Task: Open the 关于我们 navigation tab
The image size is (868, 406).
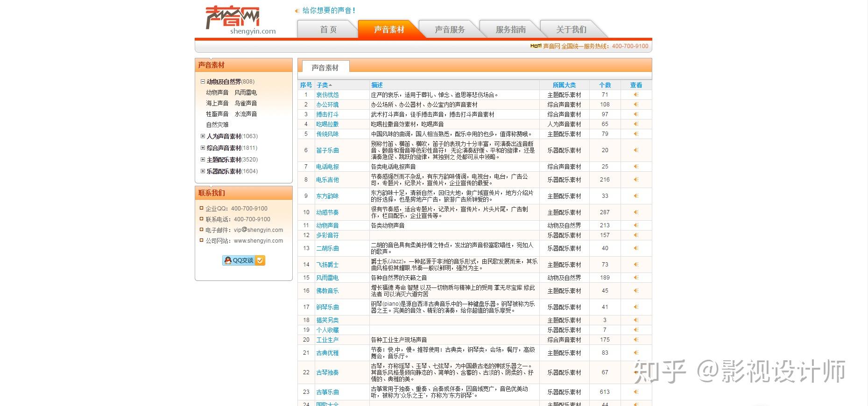Action: click(571, 29)
